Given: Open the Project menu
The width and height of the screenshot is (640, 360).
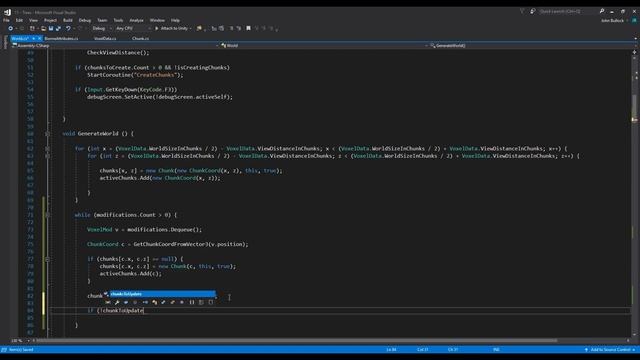Looking at the screenshot, I should point(50,20).
